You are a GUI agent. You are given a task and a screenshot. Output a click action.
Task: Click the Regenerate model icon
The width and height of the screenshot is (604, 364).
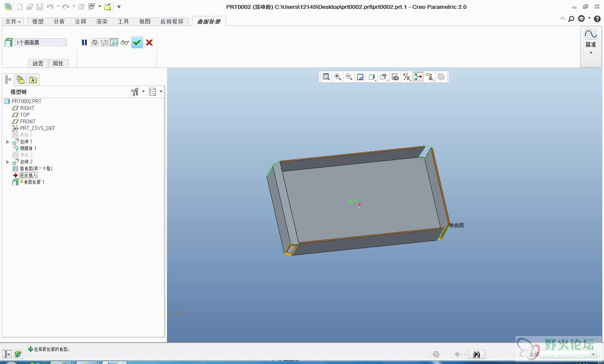click(x=81, y=7)
